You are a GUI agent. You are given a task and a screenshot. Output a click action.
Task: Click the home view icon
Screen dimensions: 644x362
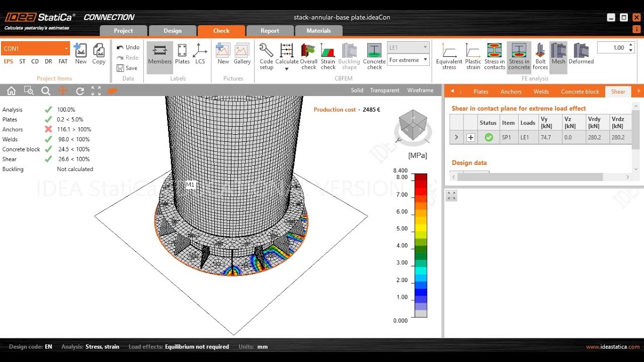(x=11, y=91)
